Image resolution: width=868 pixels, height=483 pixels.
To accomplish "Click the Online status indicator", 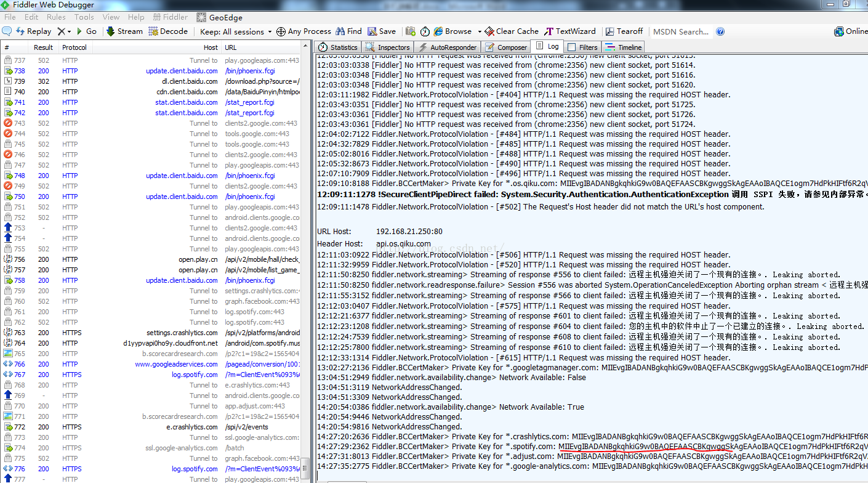I will pyautogui.click(x=851, y=31).
